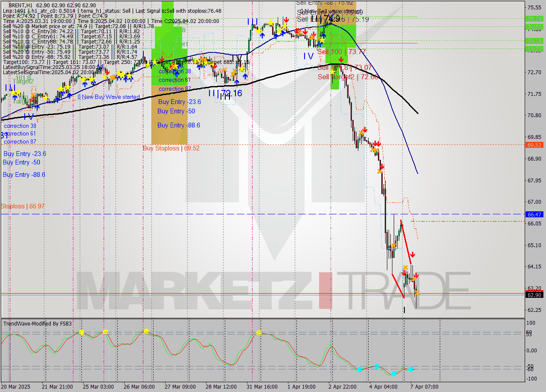
Task: Click the 1 Apr 19:00 timeline label
Action: tap(301, 386)
